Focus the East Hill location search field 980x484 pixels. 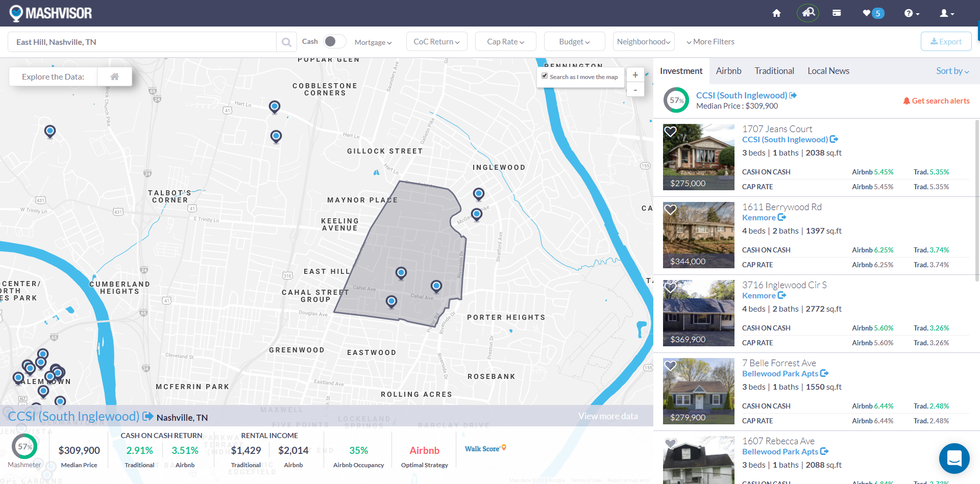click(x=142, y=42)
